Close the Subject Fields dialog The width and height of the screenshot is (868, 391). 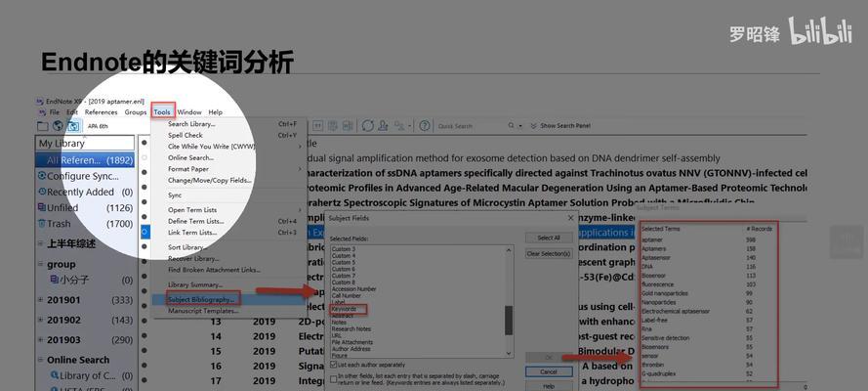[571, 218]
